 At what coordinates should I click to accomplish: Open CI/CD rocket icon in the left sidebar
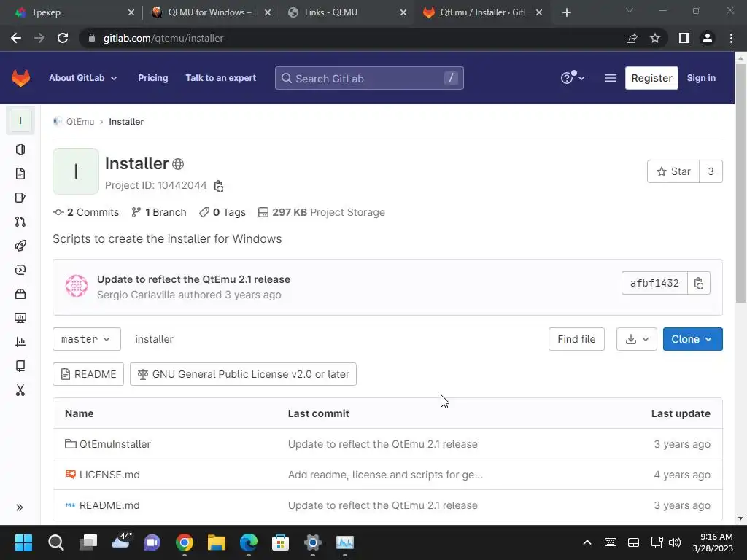coord(20,246)
